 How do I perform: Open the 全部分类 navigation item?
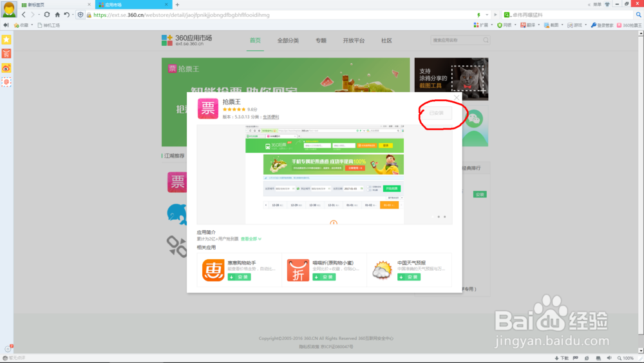click(x=288, y=40)
